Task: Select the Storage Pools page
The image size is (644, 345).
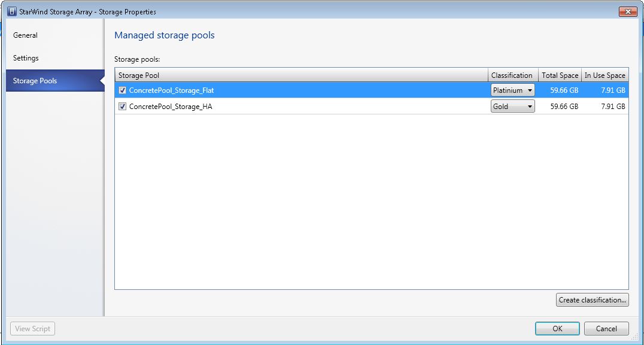Action: coord(55,81)
